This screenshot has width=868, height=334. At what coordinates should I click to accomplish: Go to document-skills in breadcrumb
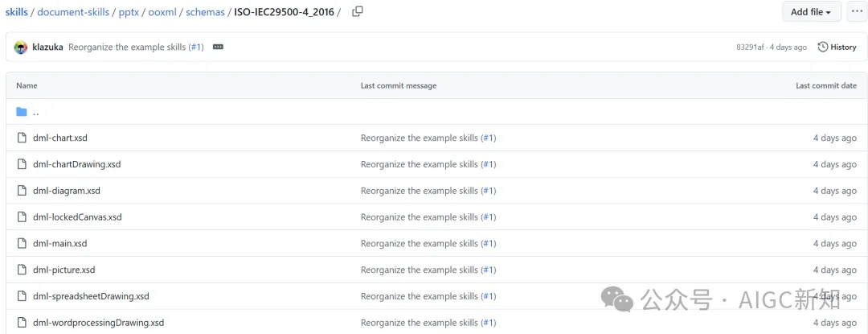(x=73, y=12)
